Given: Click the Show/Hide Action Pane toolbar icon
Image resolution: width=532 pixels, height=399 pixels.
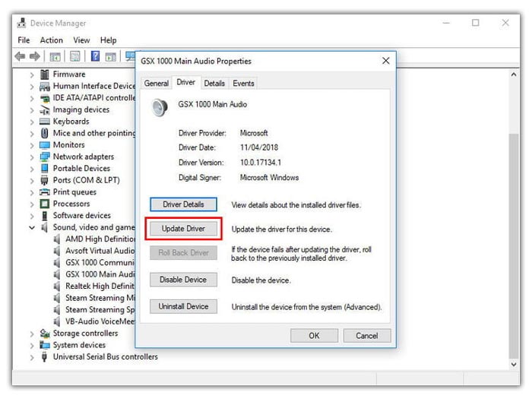Looking at the screenshot, I should coord(111,57).
